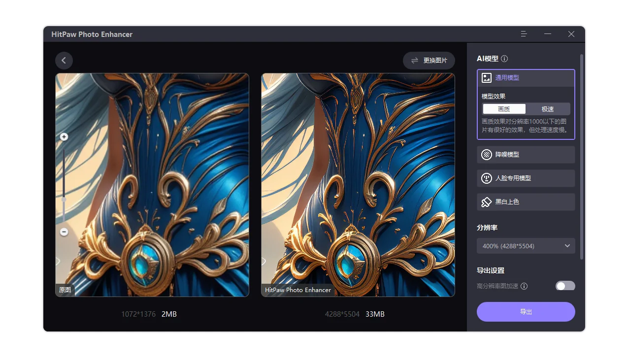The width and height of the screenshot is (627, 364).
Task: Click the purple 导出 export button
Action: (x=526, y=312)
